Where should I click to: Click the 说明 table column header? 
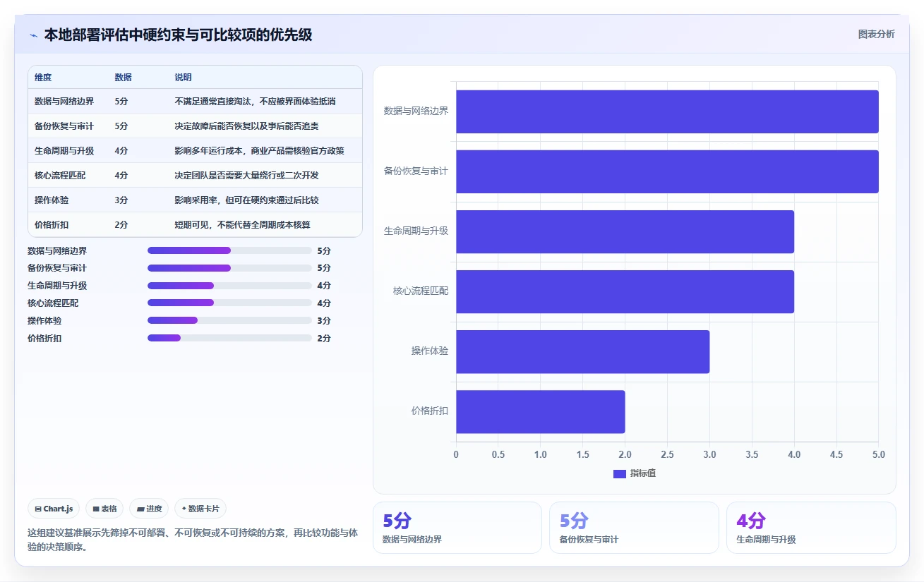tap(183, 77)
